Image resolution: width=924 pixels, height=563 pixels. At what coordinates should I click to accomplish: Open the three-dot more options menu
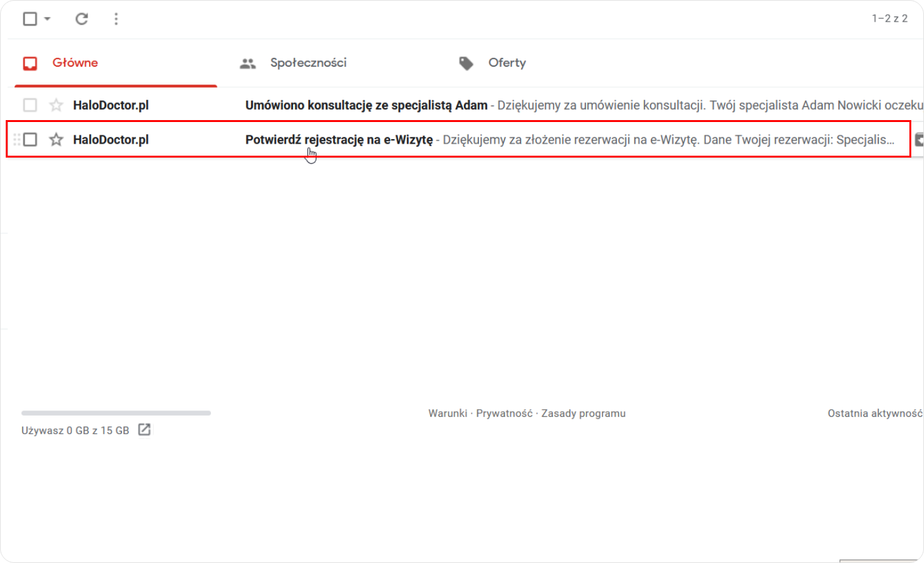(116, 19)
